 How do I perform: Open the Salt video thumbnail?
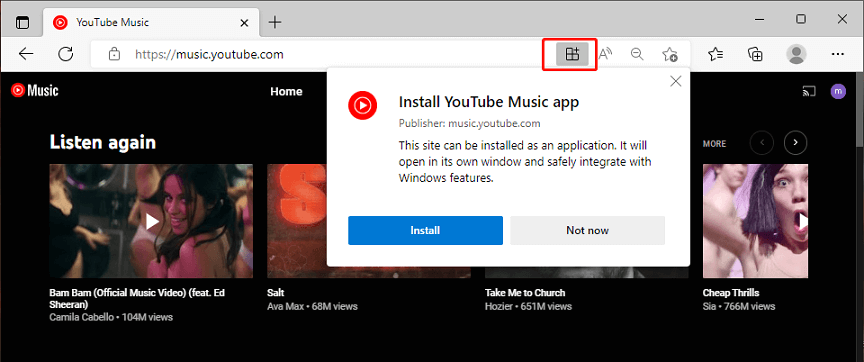[298, 221]
